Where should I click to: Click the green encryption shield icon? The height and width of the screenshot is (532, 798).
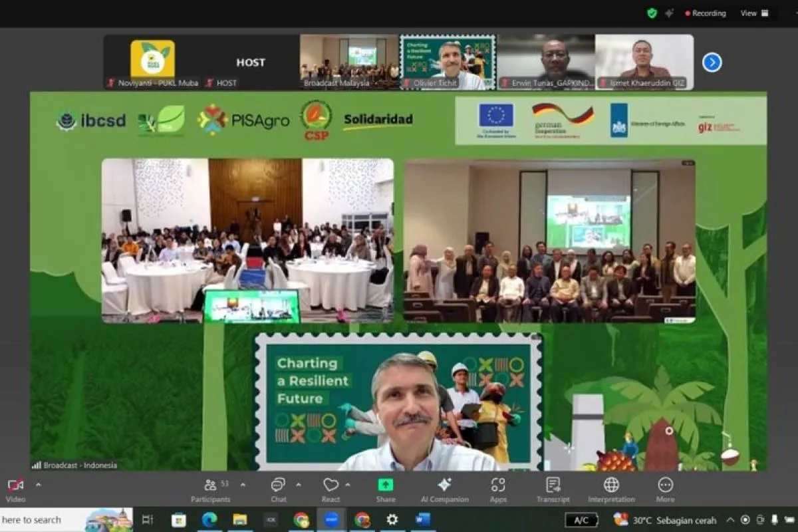coord(652,13)
